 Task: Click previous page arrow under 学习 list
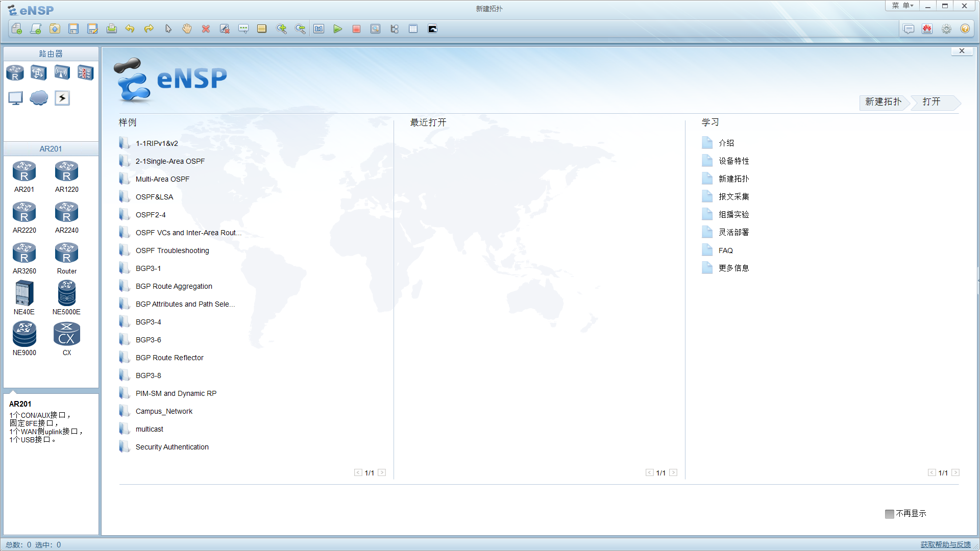point(932,473)
